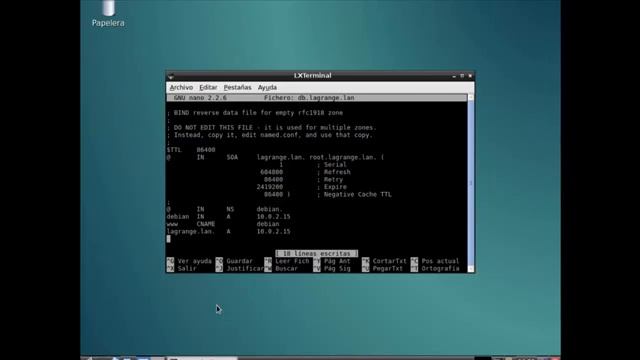This screenshot has height=360, width=640.
Task: Click the '$TTL 86400' line
Action: [191, 150]
